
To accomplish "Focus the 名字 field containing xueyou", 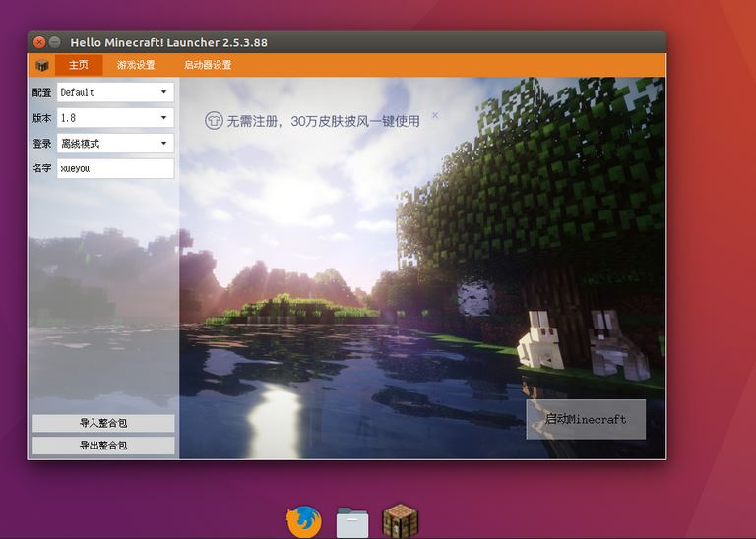I will 115,168.
